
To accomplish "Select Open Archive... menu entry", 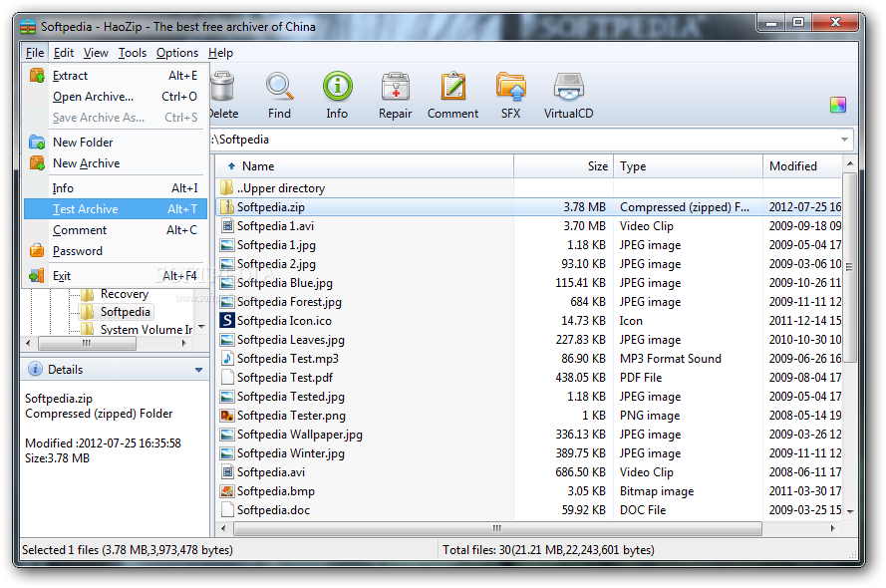I will point(116,97).
